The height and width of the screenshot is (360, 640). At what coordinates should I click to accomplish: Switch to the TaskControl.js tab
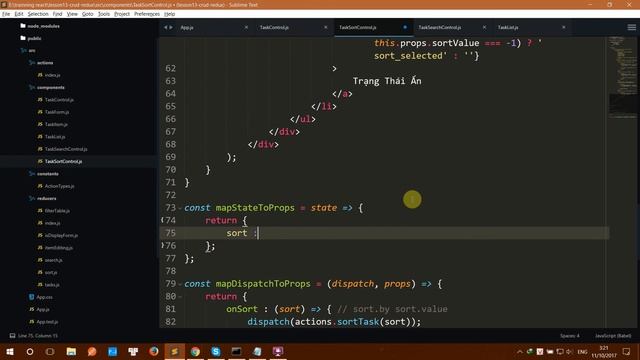(x=274, y=27)
